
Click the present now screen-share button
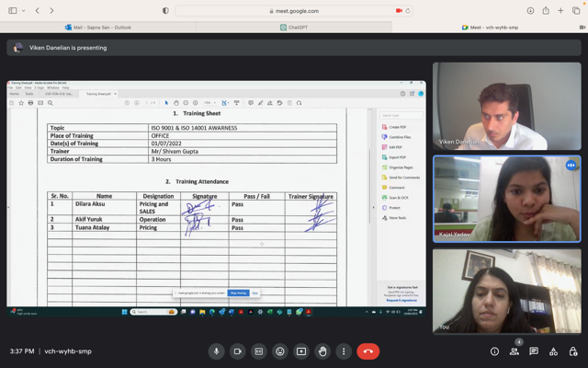point(301,351)
